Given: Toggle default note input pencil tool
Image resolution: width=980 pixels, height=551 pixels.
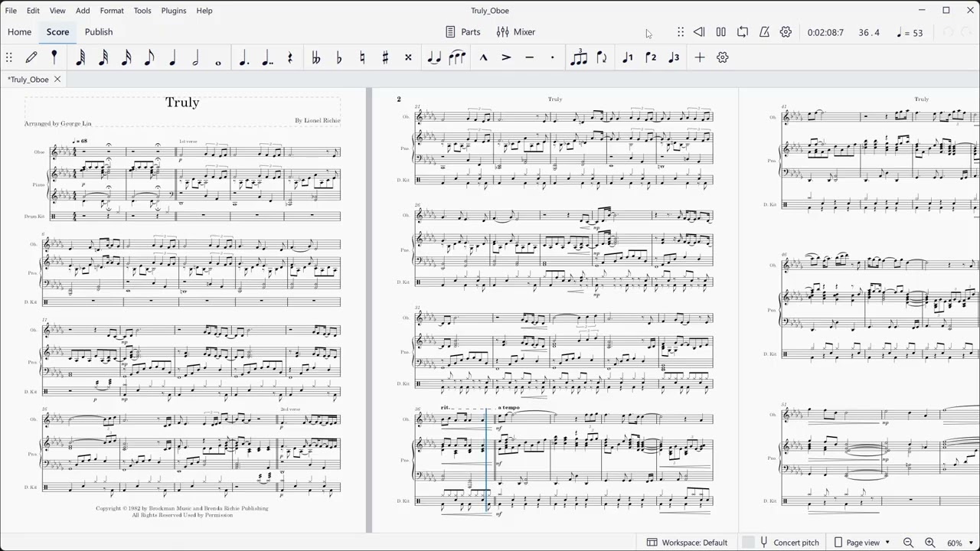Looking at the screenshot, I should click(x=31, y=57).
